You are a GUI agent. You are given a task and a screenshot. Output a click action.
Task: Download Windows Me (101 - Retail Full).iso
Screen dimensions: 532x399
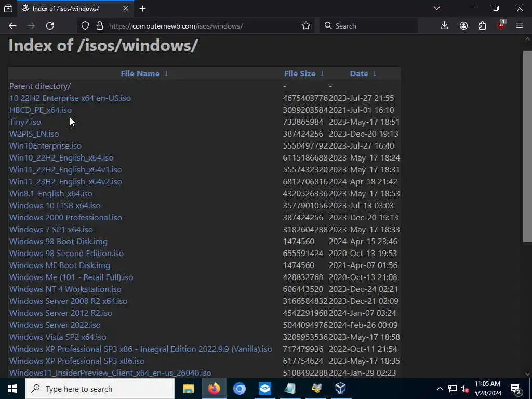pyautogui.click(x=71, y=277)
